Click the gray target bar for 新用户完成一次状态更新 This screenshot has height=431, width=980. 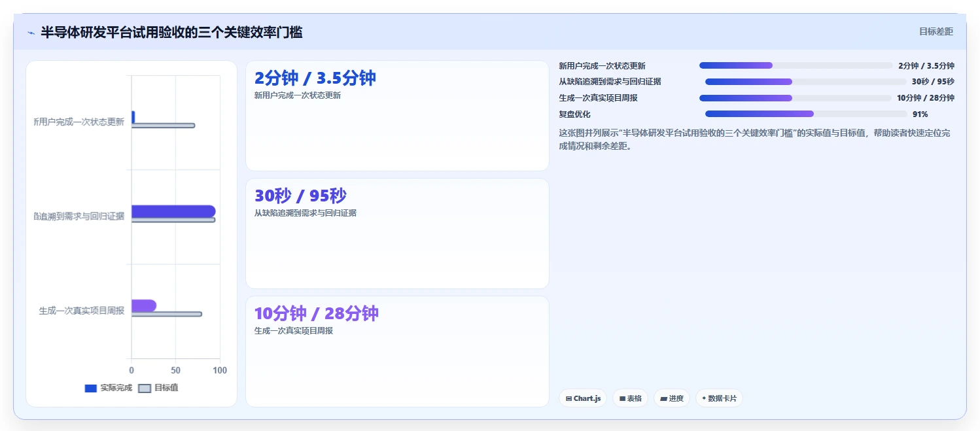(x=163, y=126)
